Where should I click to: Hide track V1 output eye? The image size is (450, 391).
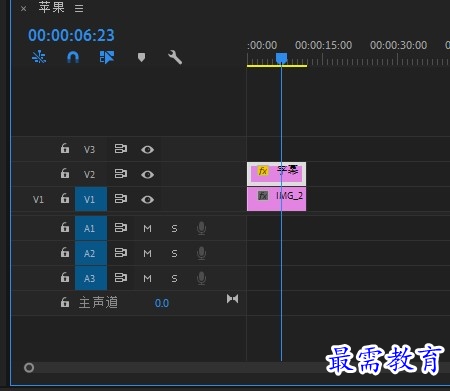click(147, 200)
